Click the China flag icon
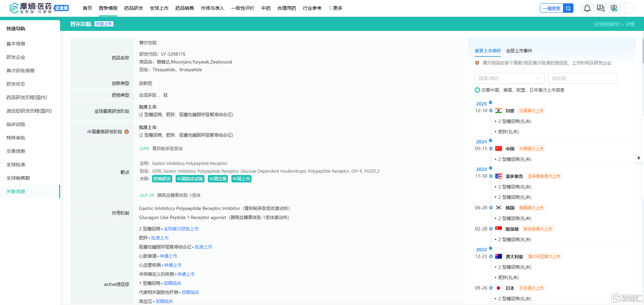 tap(499, 148)
